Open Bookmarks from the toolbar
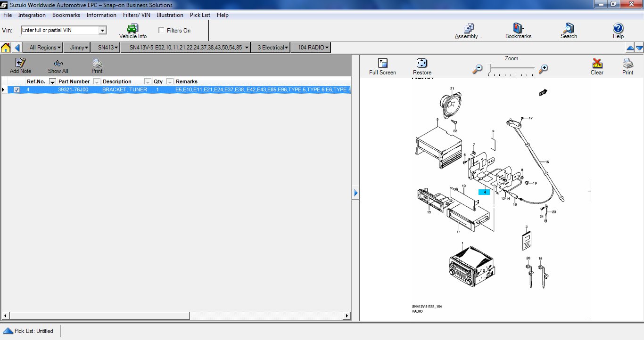The image size is (644, 340). (x=518, y=31)
